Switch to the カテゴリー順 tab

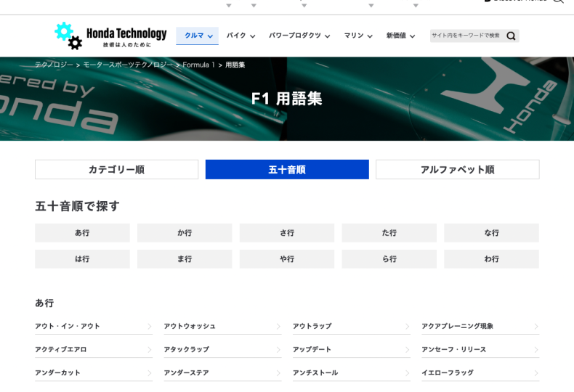click(x=116, y=170)
